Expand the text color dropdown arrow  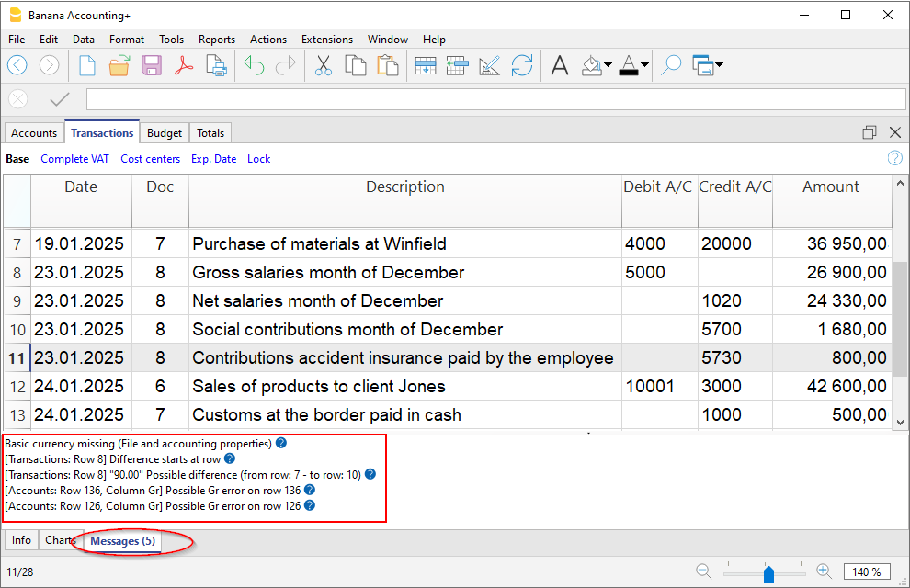(x=644, y=65)
